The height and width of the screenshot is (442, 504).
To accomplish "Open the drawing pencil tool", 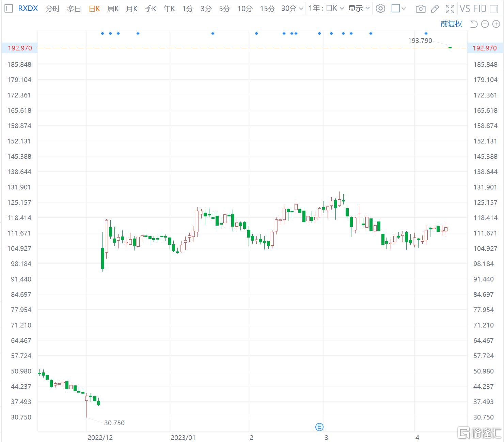I will pos(435,9).
